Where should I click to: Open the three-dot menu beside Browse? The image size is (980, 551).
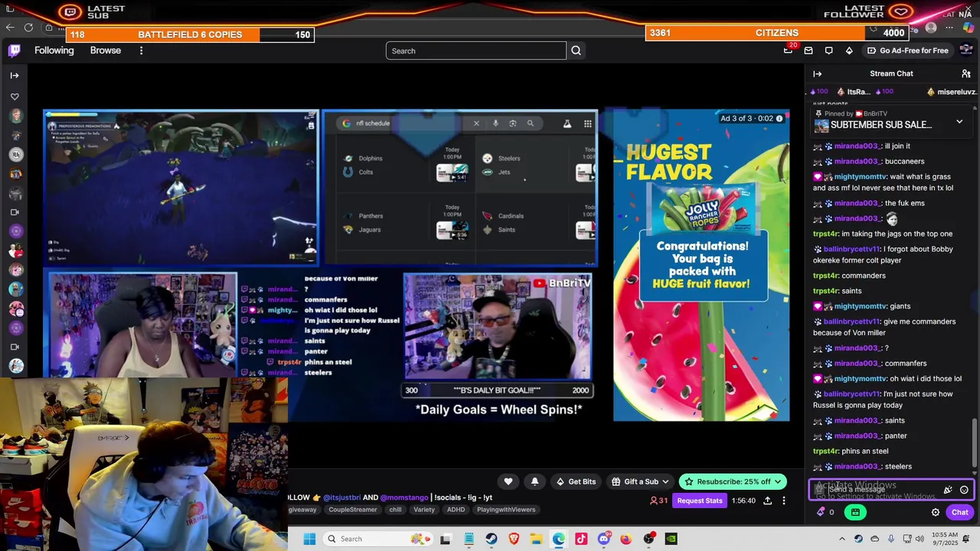pos(141,51)
